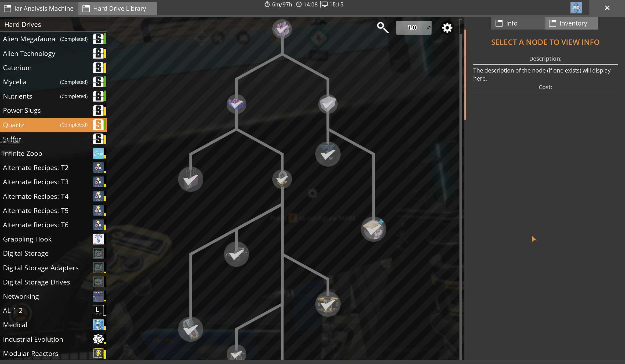Select Sulfur research tree

click(x=53, y=139)
